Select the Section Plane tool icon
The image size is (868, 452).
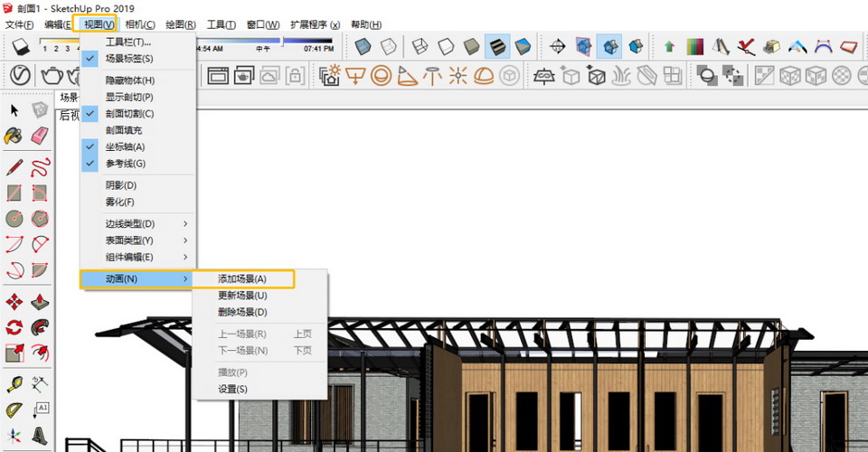(x=558, y=45)
